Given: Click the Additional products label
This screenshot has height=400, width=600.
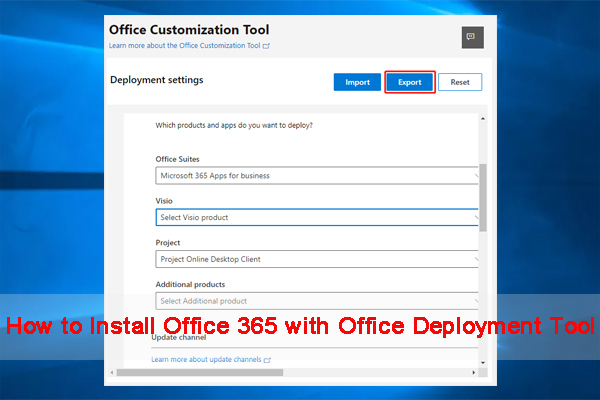Looking at the screenshot, I should pyautogui.click(x=190, y=284).
